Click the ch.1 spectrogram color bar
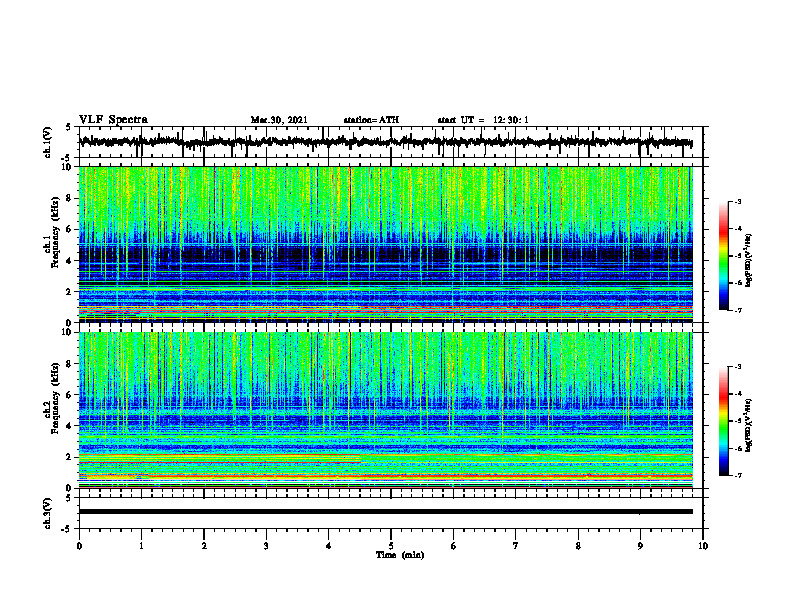792x612 pixels. (x=723, y=256)
